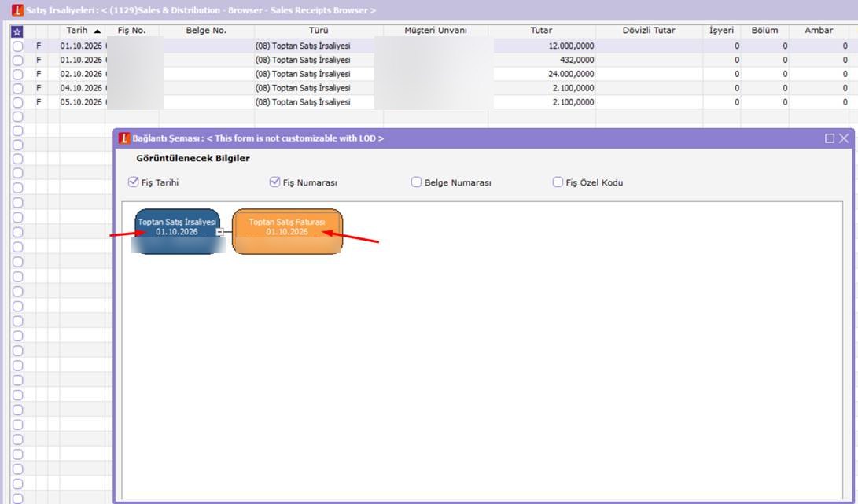Select the row circle for the 04.10.2026 receipt

click(x=17, y=88)
